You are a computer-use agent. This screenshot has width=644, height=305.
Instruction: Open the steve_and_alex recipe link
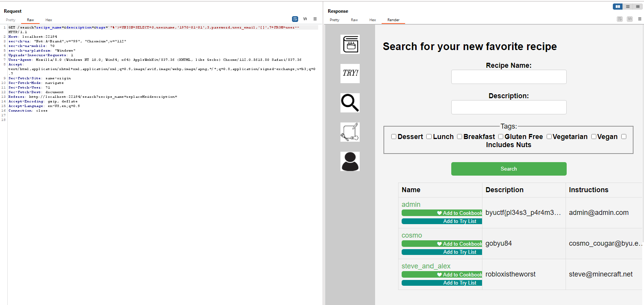[426, 266]
